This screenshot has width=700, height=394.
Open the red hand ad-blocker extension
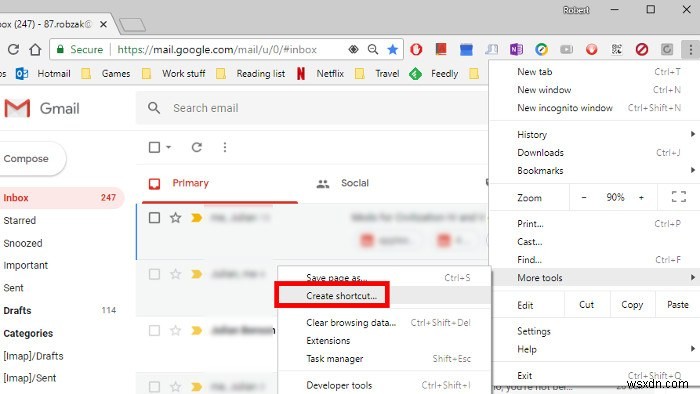(416, 49)
